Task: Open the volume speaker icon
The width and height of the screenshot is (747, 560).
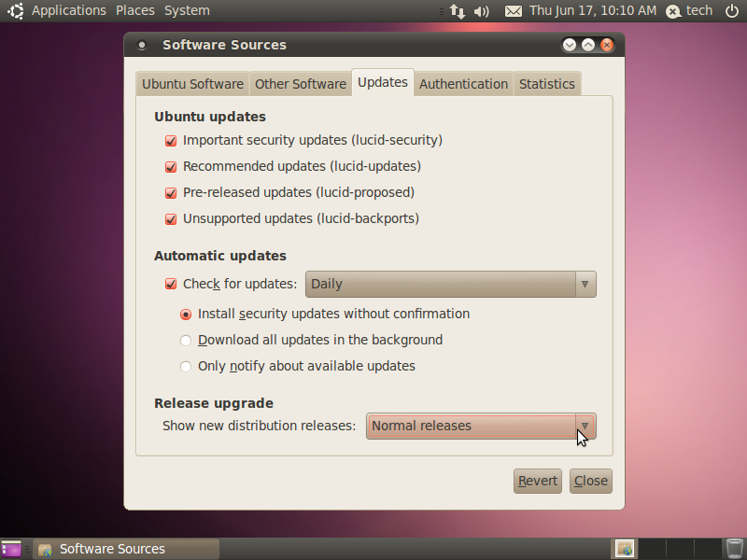Action: point(482,11)
